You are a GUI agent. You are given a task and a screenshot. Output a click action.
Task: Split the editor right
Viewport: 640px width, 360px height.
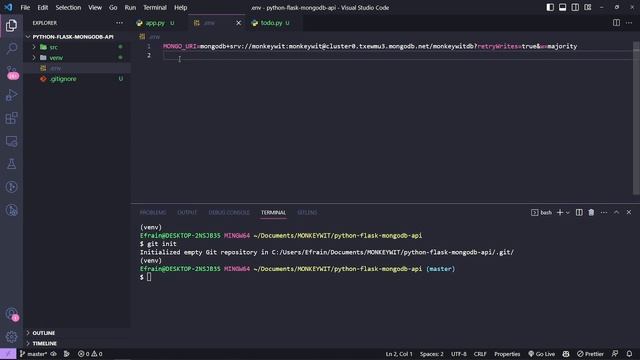pos(616,23)
